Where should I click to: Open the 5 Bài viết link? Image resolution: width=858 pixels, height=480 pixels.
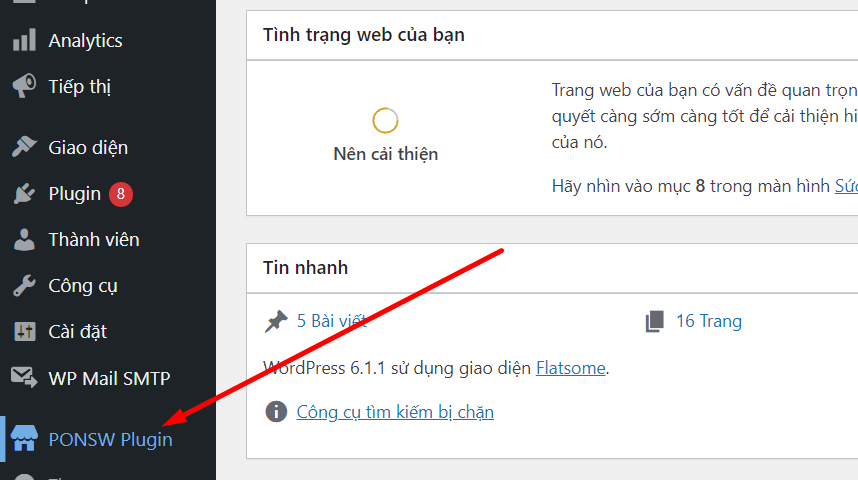[x=332, y=321]
